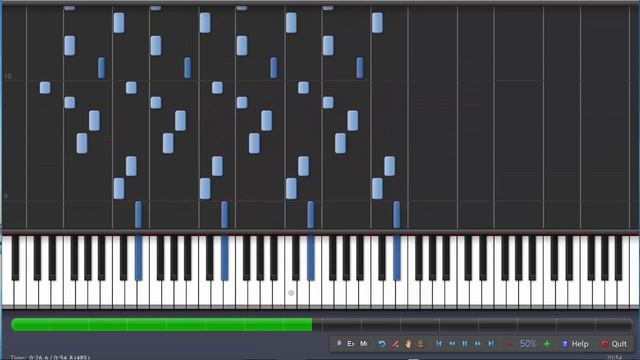Click the blue circular arrow loop icon

[381, 344]
